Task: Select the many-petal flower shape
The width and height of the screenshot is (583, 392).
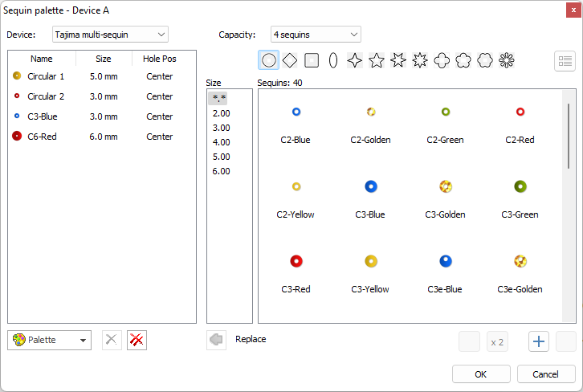Action: tap(506, 60)
